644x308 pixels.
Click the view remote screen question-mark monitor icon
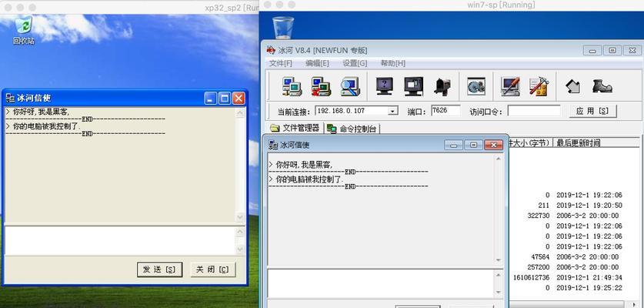coord(385,86)
